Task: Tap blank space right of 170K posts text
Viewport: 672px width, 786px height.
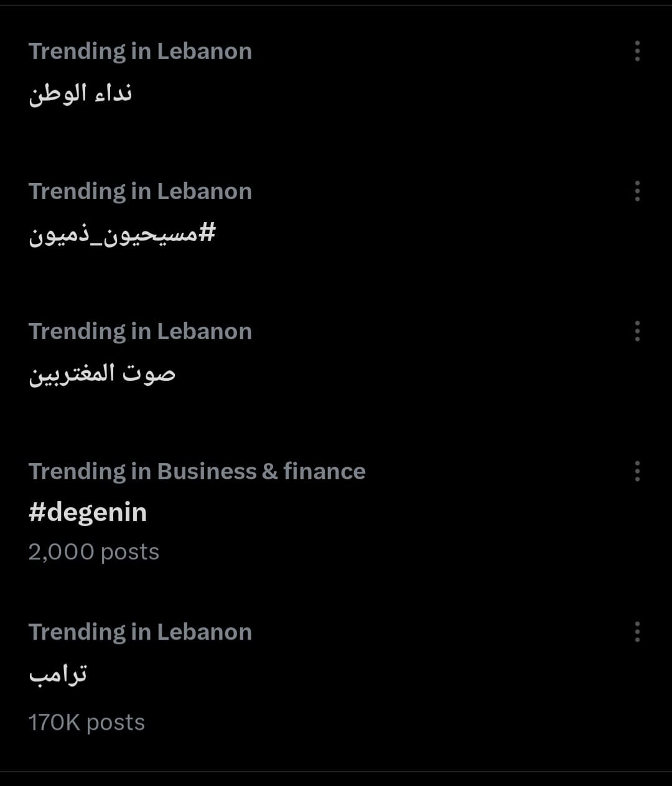Action: pos(373,723)
